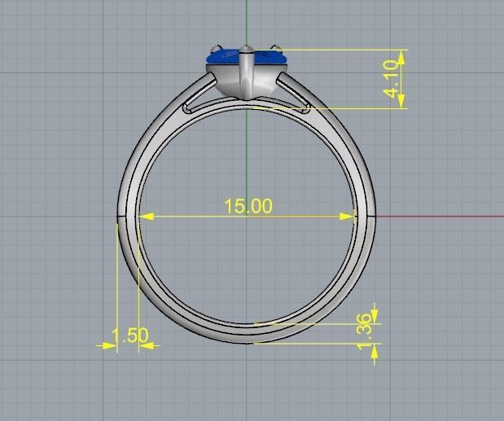Select the center prong over the stone
The width and height of the screenshot is (504, 421).
(x=247, y=72)
